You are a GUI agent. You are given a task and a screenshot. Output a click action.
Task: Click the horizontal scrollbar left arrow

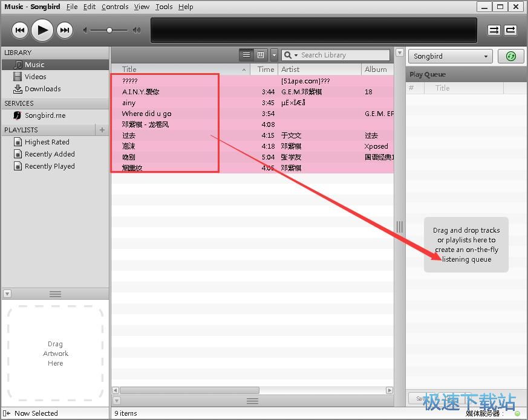(x=115, y=390)
